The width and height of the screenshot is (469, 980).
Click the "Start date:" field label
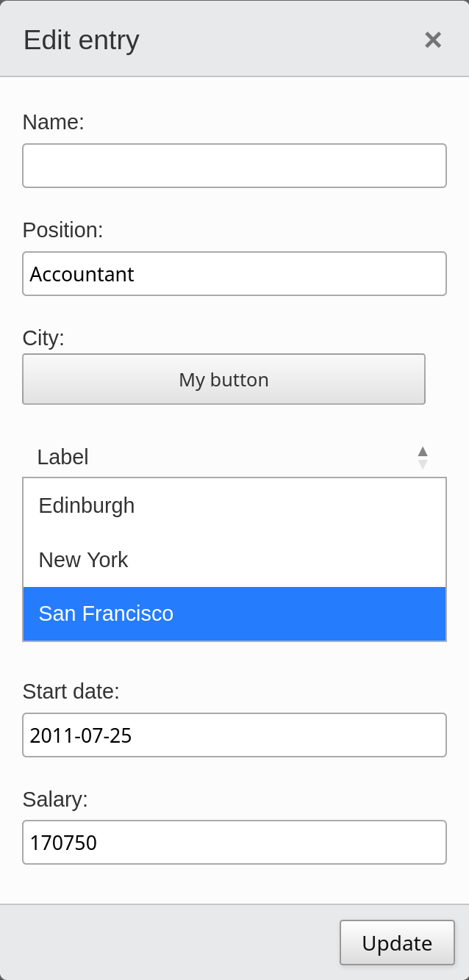71,691
